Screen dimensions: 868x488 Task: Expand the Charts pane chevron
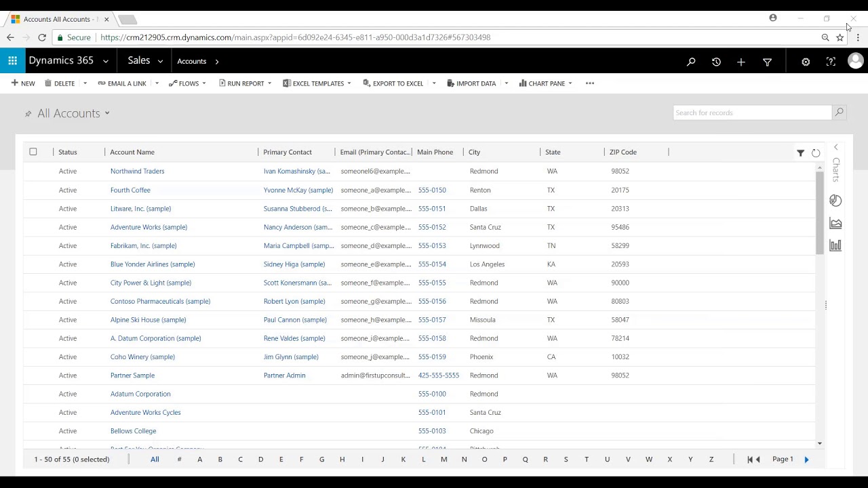click(x=835, y=147)
